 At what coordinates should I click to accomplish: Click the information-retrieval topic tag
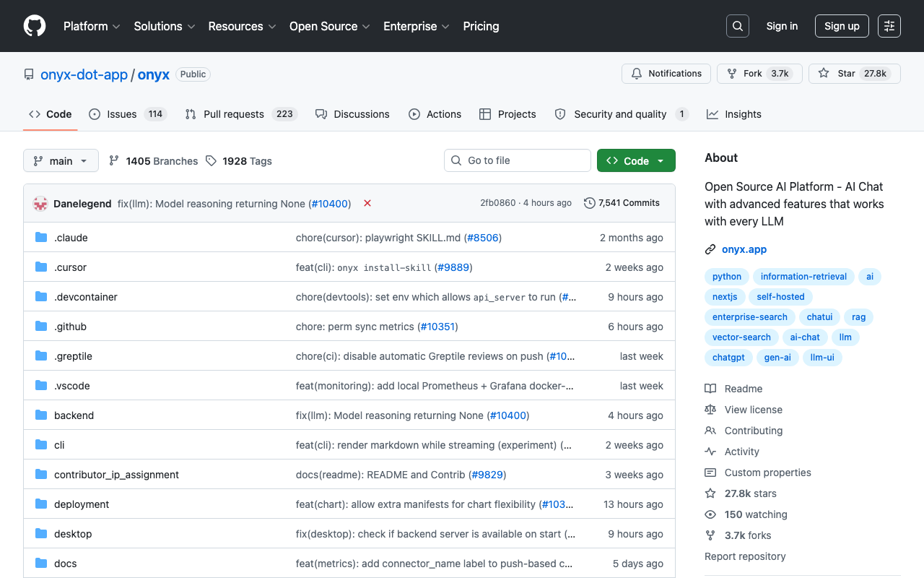804,277
